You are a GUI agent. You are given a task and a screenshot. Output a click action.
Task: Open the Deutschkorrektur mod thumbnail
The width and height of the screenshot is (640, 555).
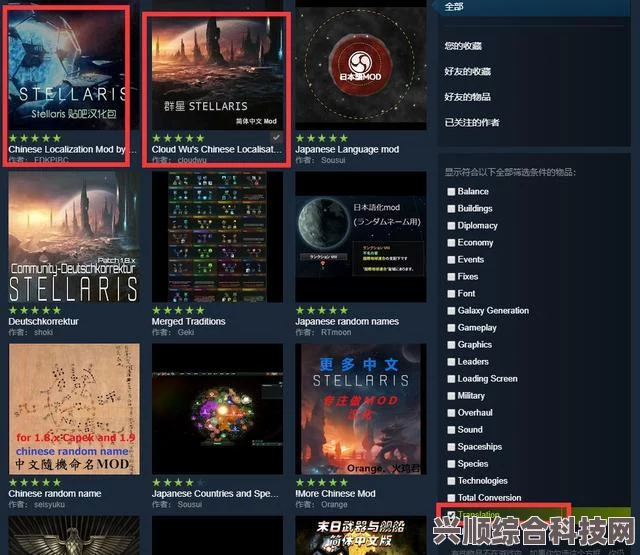(74, 237)
